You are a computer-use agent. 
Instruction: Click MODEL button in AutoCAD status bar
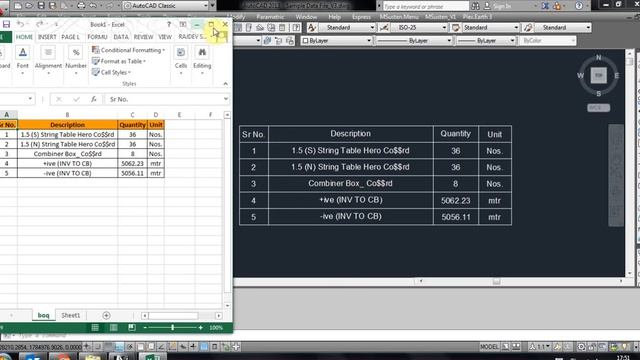[x=489, y=347]
